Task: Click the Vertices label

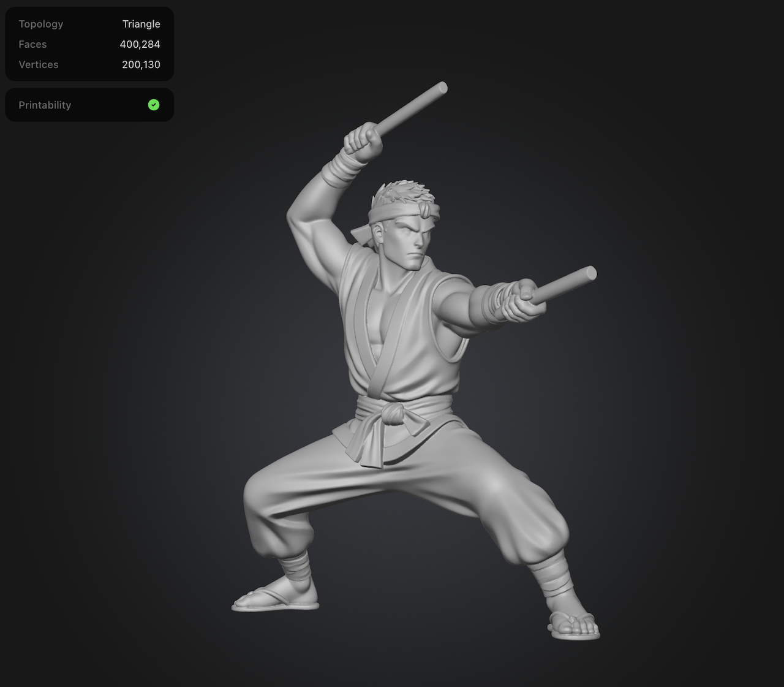Action: (x=38, y=64)
